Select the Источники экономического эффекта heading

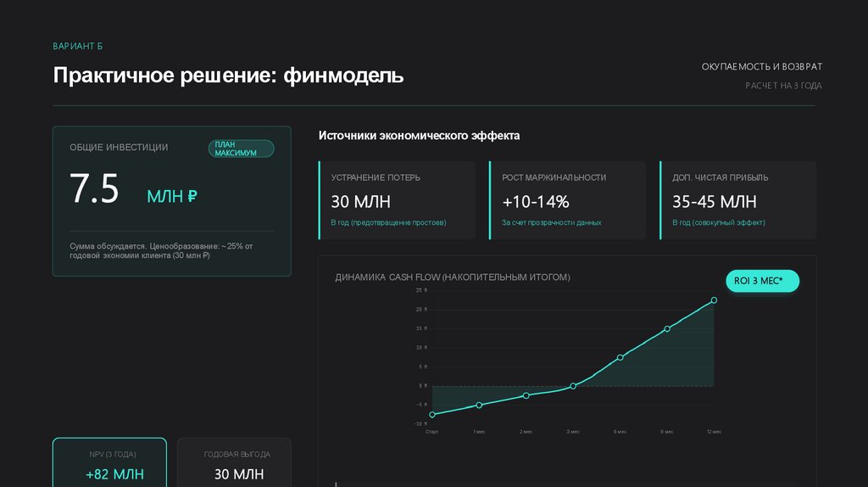tap(419, 136)
